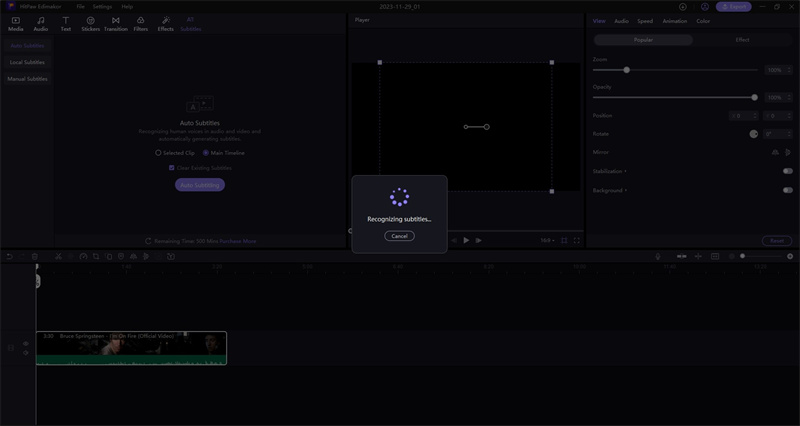Switch to the Animation properties tab
This screenshot has width=800, height=426.
coord(674,21)
